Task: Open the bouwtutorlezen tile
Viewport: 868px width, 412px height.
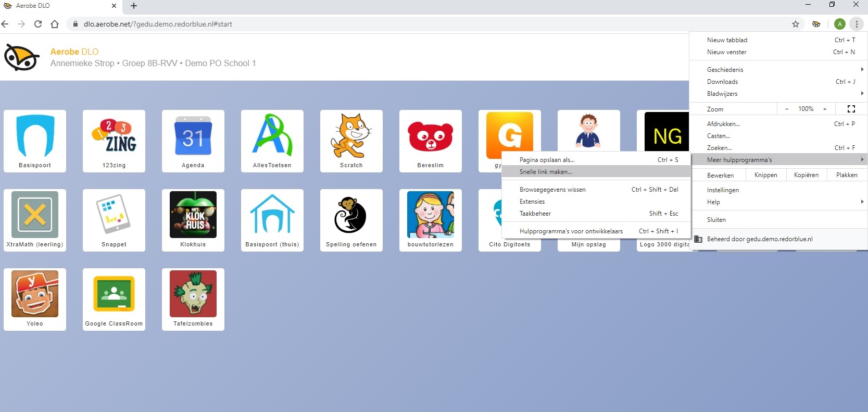Action: [431, 220]
